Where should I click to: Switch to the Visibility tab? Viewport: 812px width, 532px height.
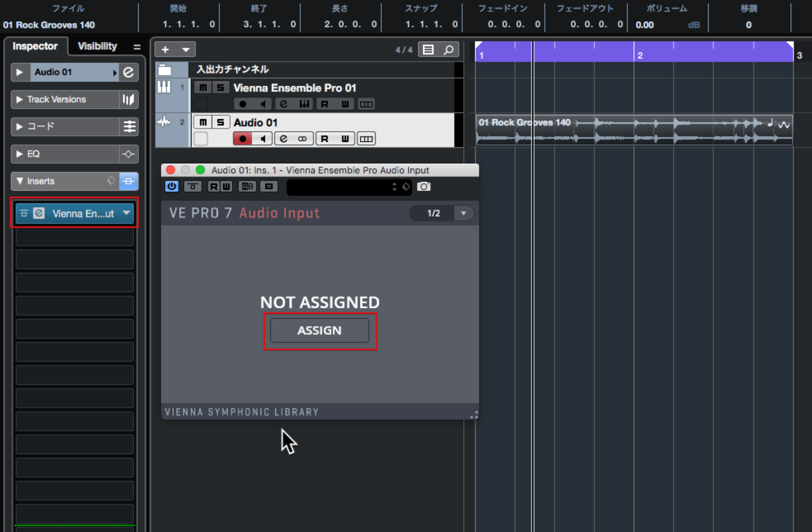pyautogui.click(x=97, y=47)
